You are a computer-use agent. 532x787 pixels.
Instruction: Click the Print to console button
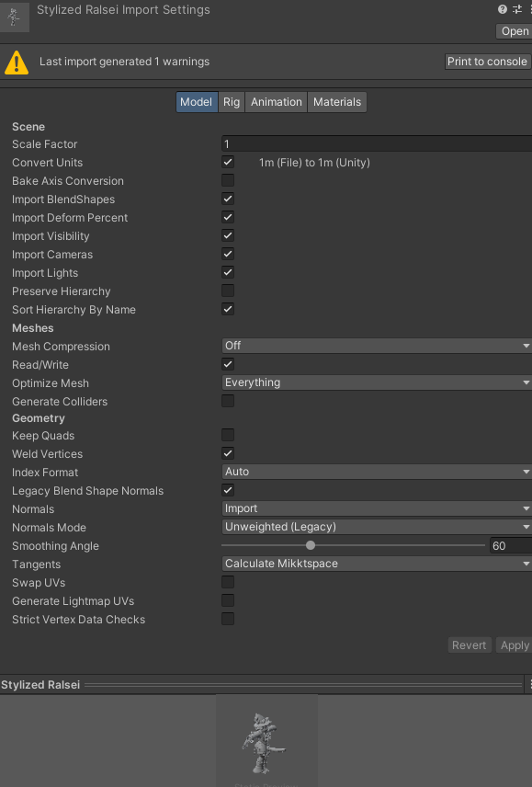tap(487, 62)
